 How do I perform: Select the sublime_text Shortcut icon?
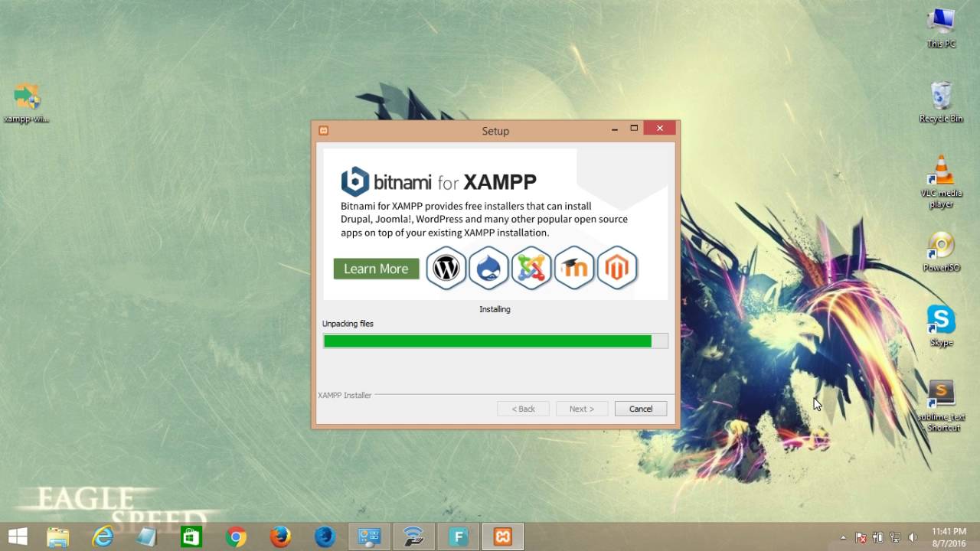click(x=941, y=406)
